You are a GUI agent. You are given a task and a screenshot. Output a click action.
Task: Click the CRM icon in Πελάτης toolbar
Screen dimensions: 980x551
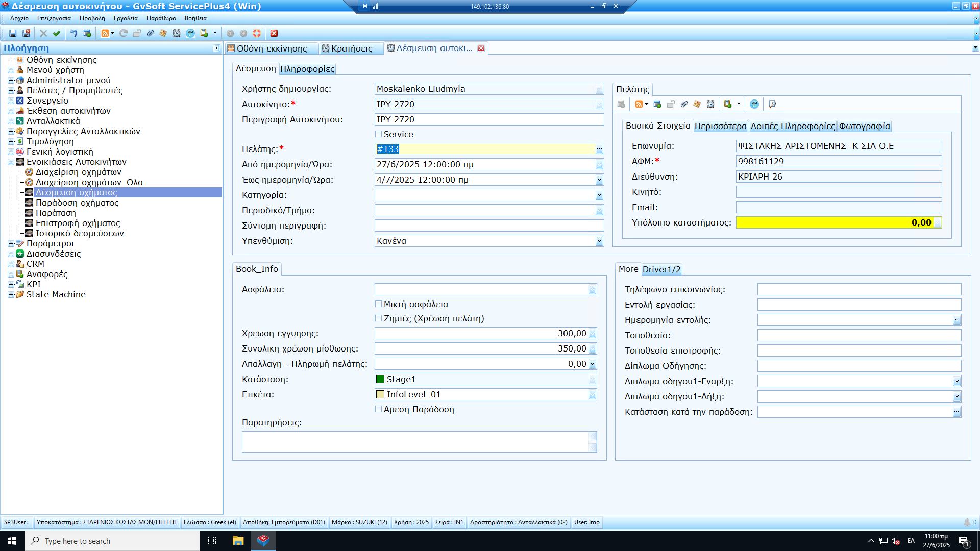point(754,104)
